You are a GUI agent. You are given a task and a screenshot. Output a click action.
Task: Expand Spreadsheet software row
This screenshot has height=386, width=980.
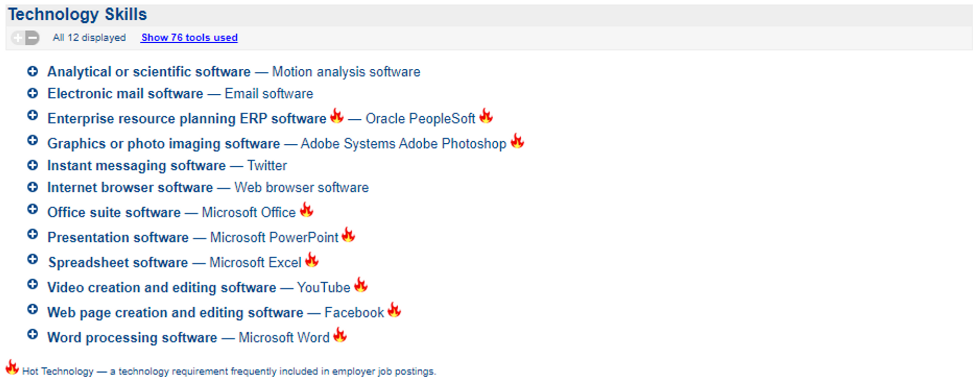pos(32,259)
